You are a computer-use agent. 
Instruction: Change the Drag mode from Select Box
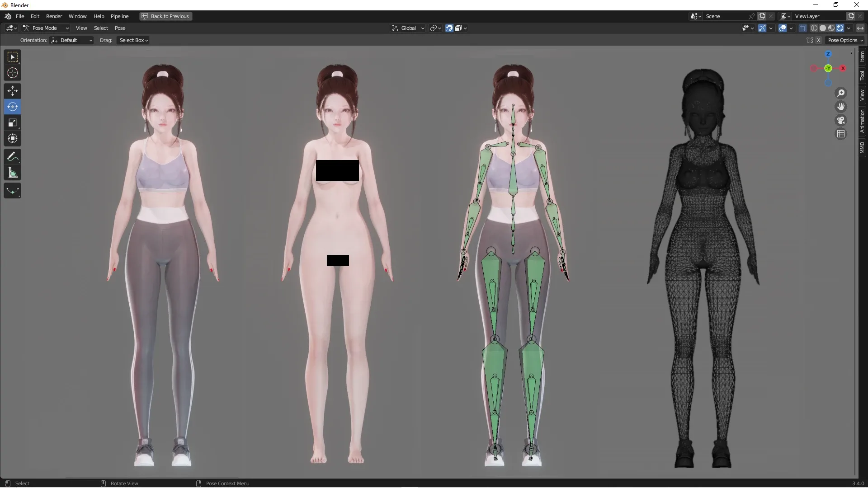pos(132,40)
